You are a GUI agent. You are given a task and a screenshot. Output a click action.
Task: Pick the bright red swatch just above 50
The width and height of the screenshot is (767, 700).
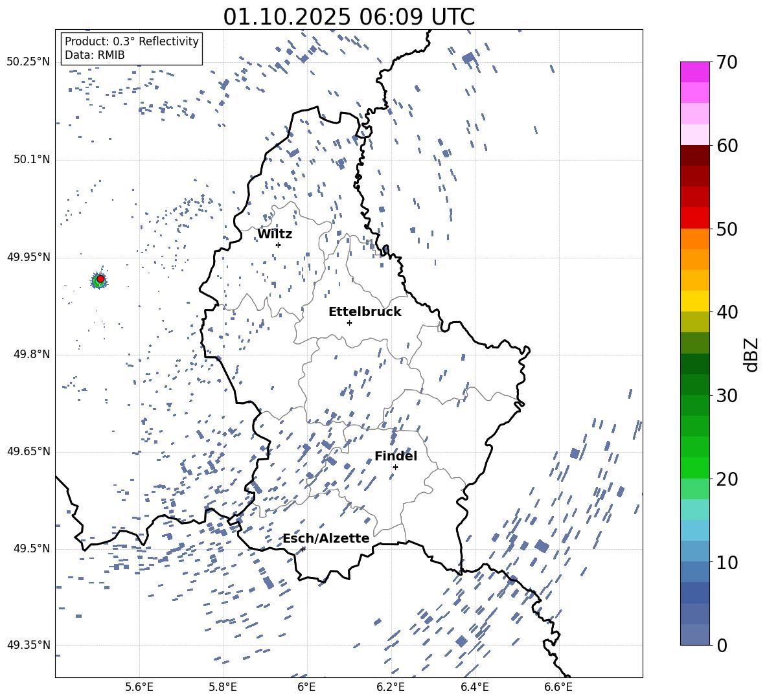pos(694,218)
